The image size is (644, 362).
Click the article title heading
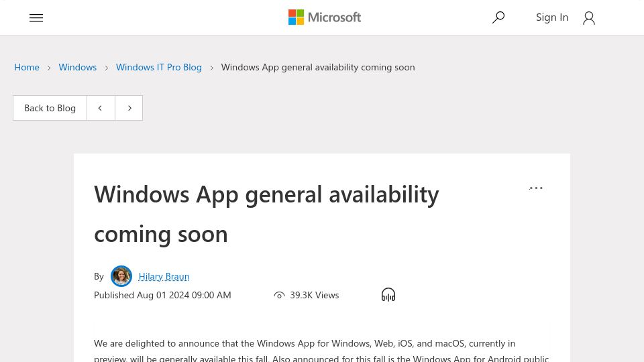click(266, 214)
